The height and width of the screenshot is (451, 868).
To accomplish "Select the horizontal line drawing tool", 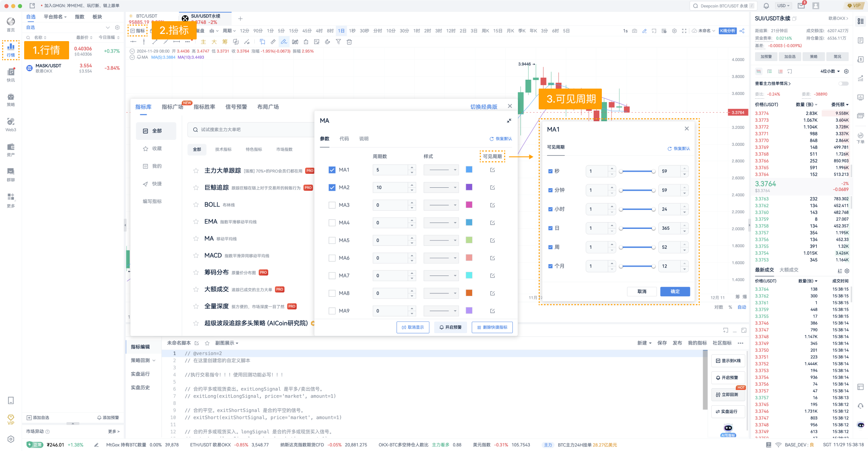I will 133,42.
